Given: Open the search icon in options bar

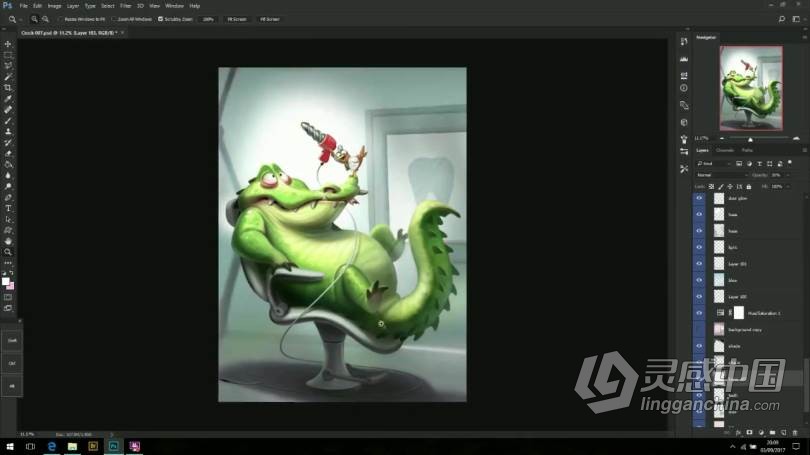Looking at the screenshot, I should tap(782, 19).
